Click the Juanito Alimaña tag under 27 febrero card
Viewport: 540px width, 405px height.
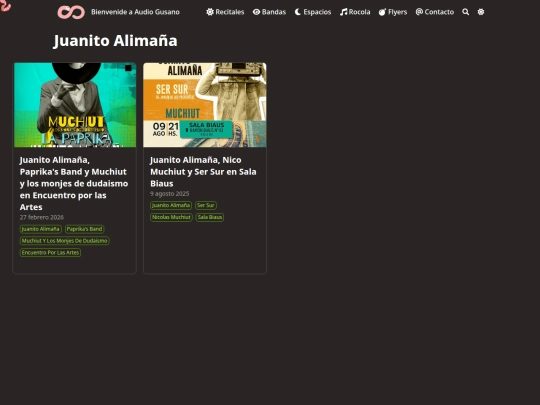tap(41, 229)
